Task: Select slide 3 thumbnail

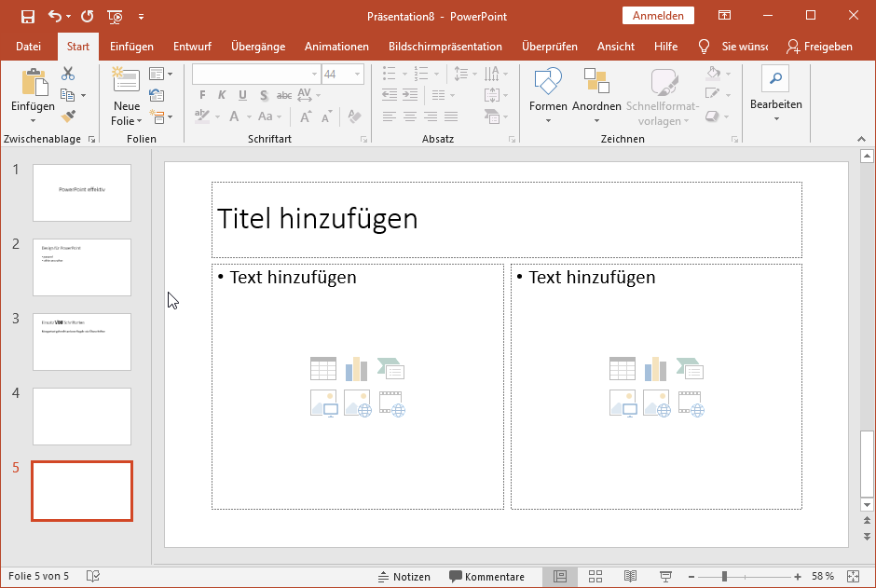Action: 82,342
